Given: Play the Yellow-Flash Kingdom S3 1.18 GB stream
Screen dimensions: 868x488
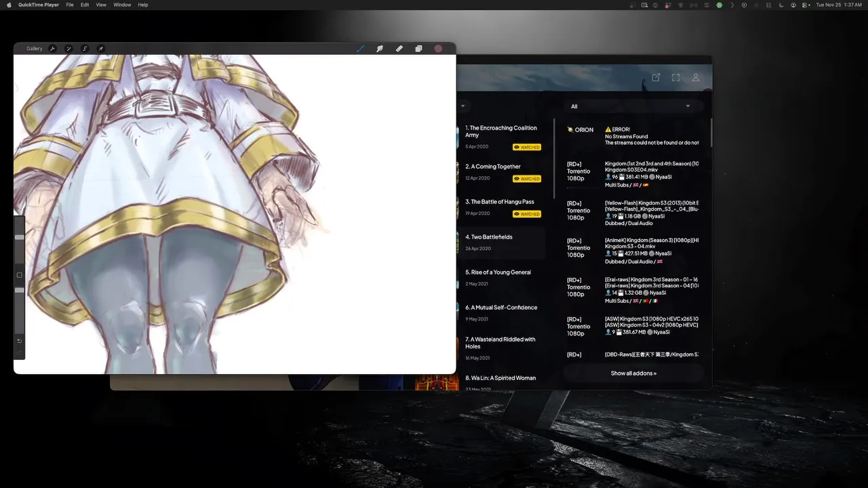Looking at the screenshot, I should tap(633, 213).
